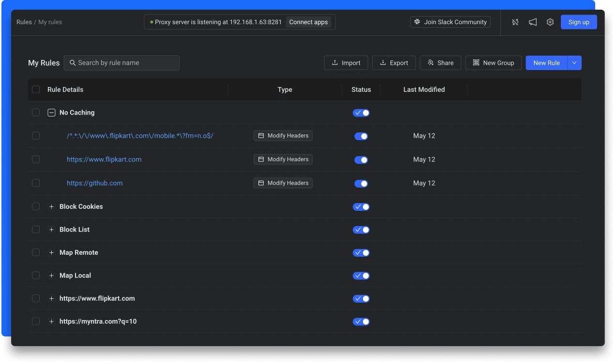The height and width of the screenshot is (364, 616).
Task: Click the No Caching group name
Action: [77, 113]
